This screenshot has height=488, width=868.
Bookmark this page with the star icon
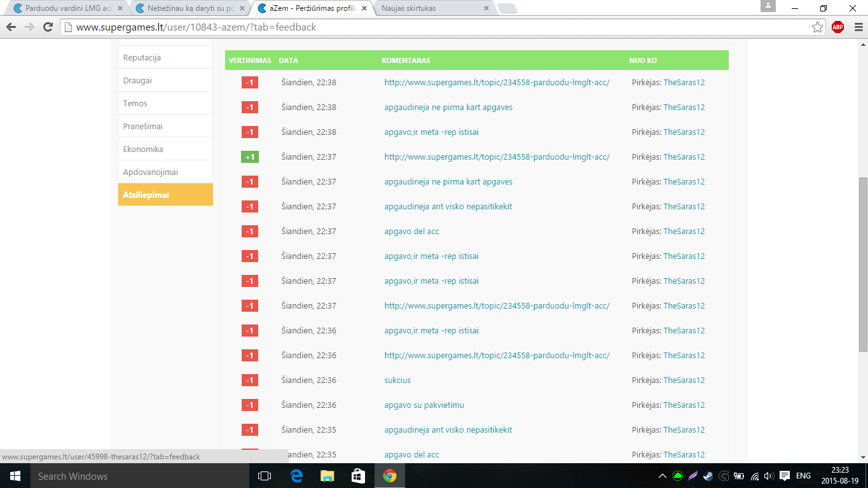[818, 27]
